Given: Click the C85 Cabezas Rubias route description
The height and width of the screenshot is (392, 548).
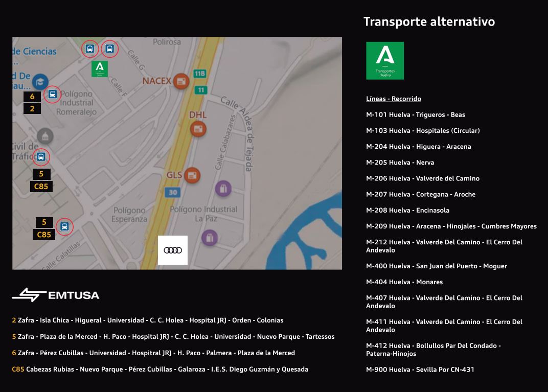Looking at the screenshot, I should point(160,370).
